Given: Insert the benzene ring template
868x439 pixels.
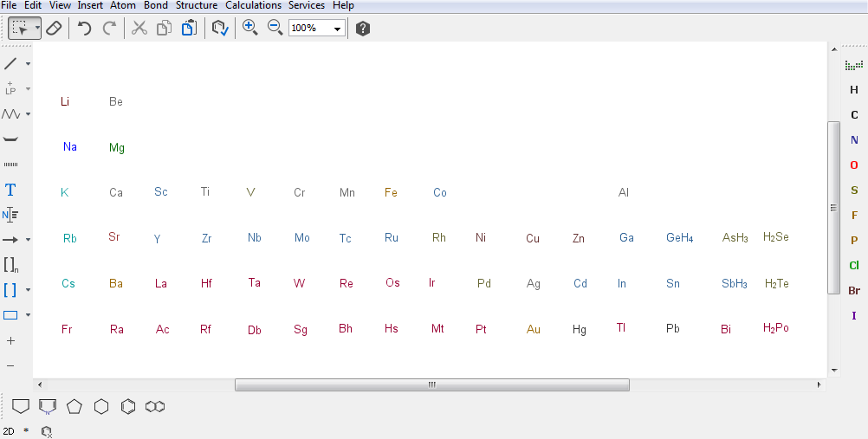Looking at the screenshot, I should (128, 406).
